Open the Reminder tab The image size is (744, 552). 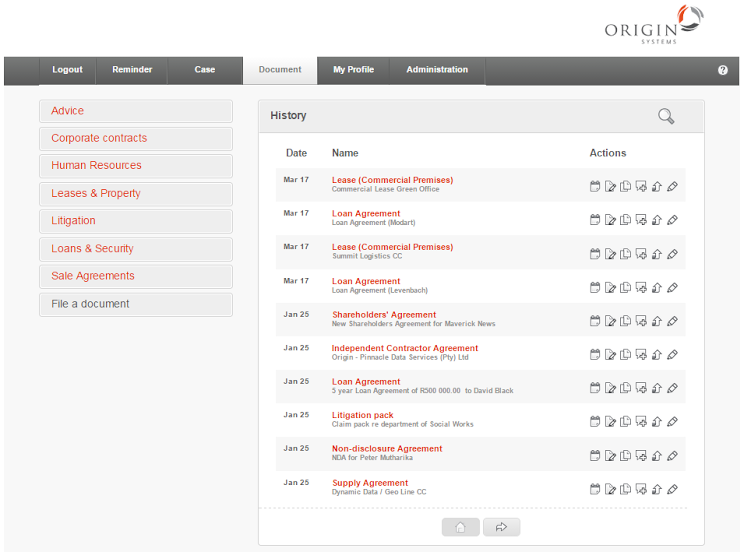pos(132,70)
